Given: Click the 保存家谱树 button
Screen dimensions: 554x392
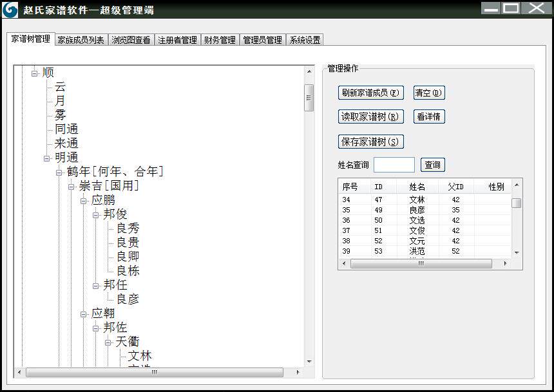Looking at the screenshot, I should (370, 142).
